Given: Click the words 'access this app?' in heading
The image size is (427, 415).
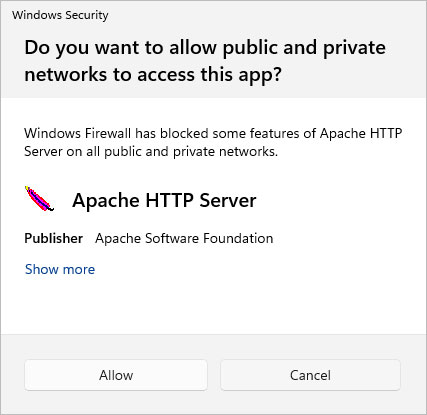Looking at the screenshot, I should click(210, 75).
